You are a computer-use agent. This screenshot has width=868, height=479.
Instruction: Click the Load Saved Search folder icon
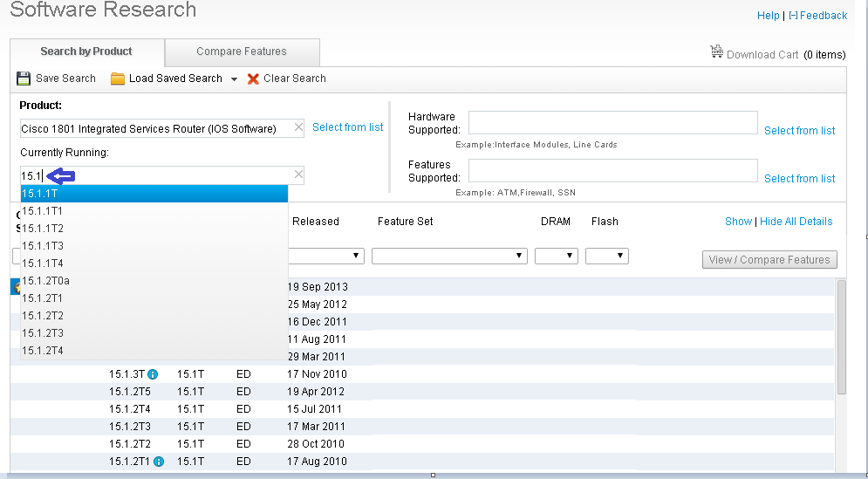(x=118, y=79)
